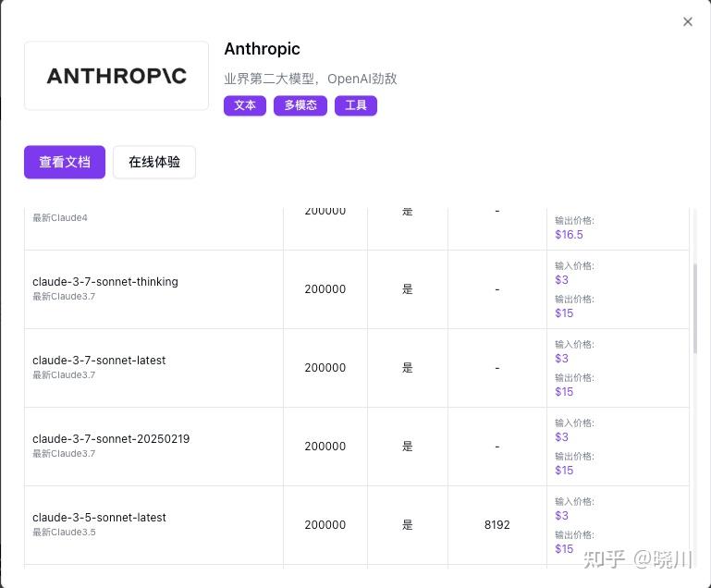
Task: Click 200000 in claude-3-7-sonnet-20250219 row
Action: pyautogui.click(x=325, y=447)
